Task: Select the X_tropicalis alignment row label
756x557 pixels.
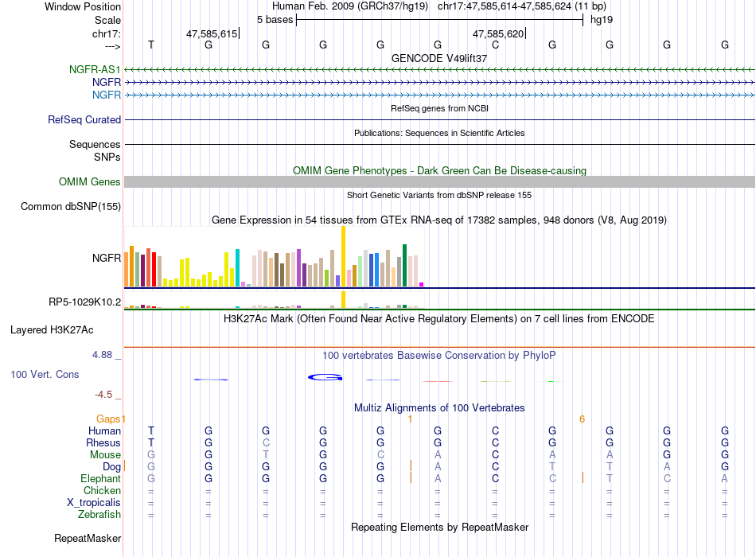Action: [94, 503]
